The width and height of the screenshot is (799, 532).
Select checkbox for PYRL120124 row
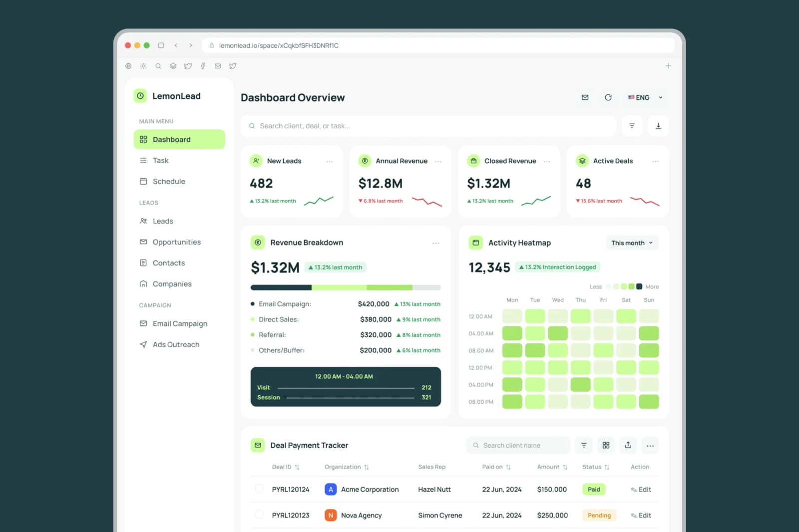259,489
